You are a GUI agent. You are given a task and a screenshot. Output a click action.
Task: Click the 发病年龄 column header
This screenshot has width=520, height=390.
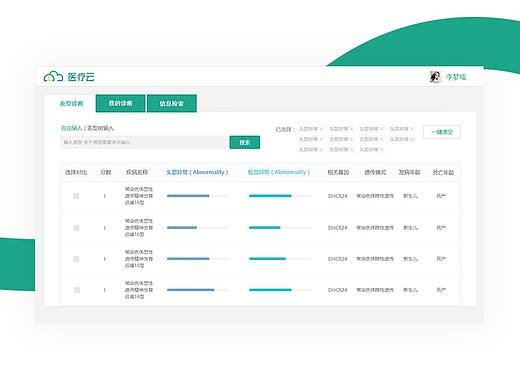409,172
